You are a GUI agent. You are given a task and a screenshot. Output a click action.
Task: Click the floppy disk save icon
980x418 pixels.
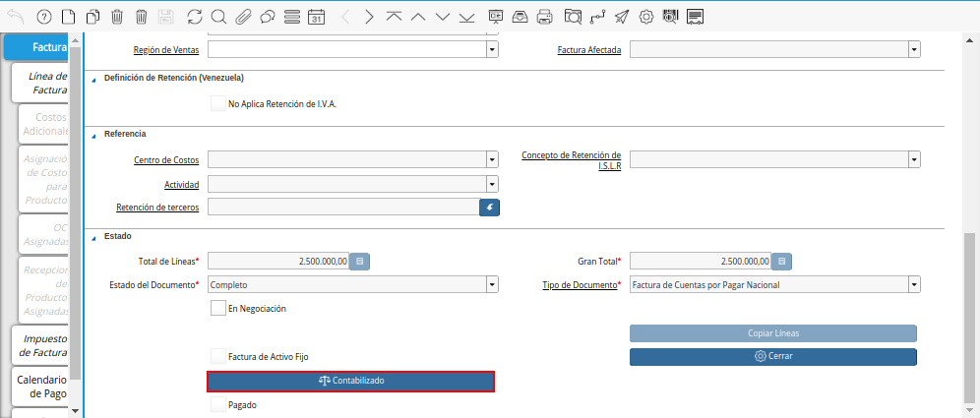166,17
